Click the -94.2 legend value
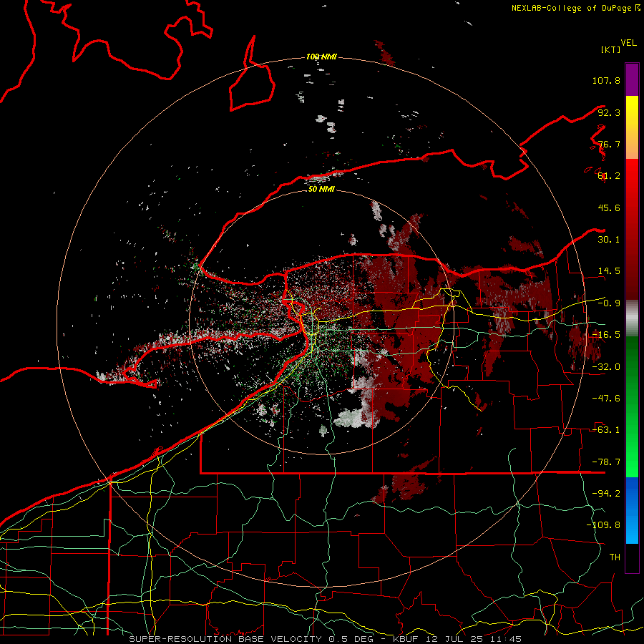The height and width of the screenshot is (644, 644). [x=606, y=494]
